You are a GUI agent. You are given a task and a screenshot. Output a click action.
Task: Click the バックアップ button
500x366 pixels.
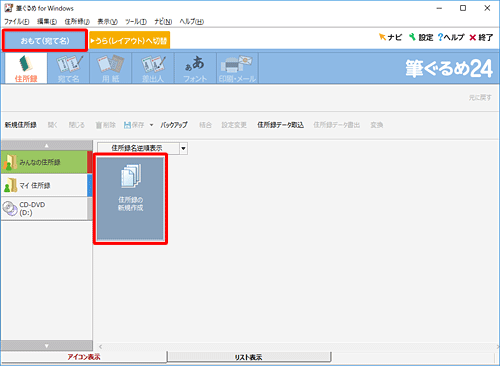174,125
